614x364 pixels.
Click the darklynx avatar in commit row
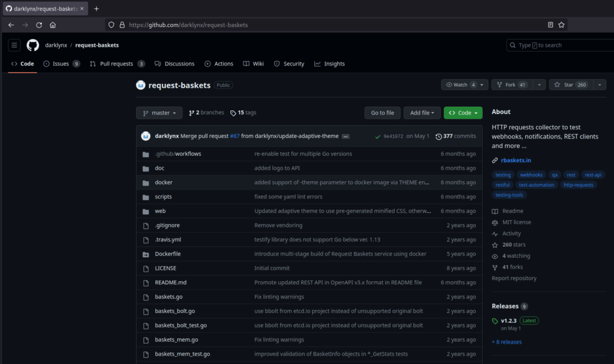pos(146,136)
